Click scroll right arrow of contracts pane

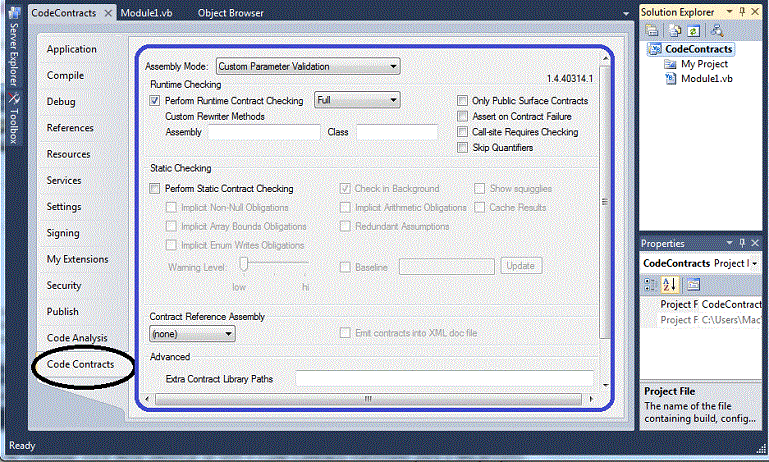(591, 399)
